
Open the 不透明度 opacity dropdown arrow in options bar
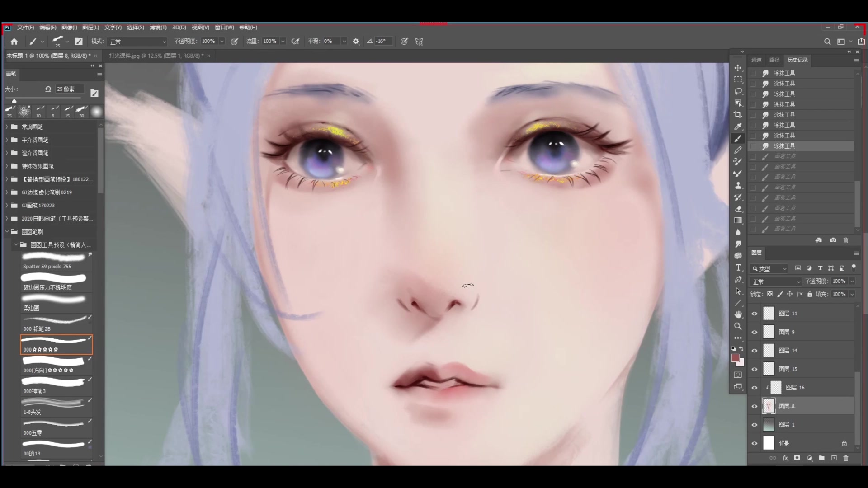click(222, 42)
